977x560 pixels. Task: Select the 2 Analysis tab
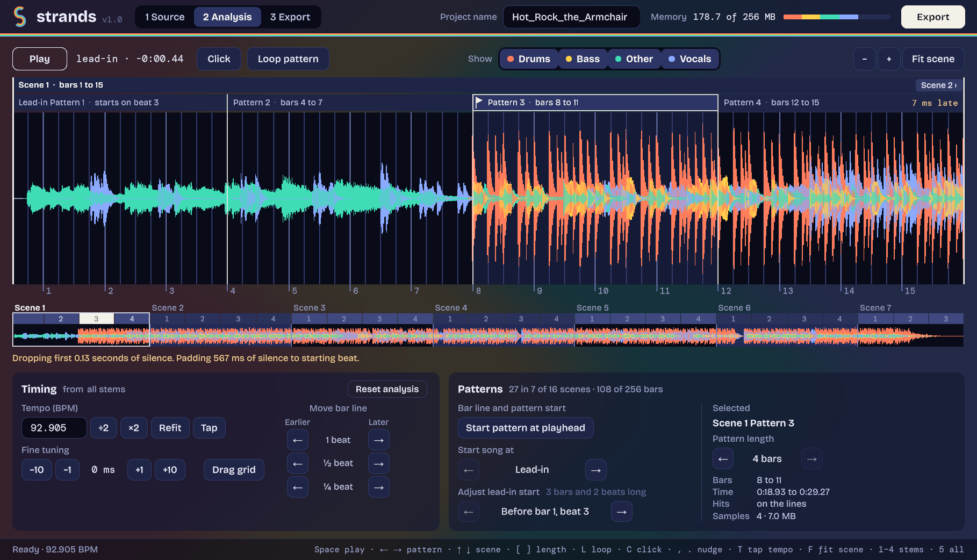tap(227, 17)
